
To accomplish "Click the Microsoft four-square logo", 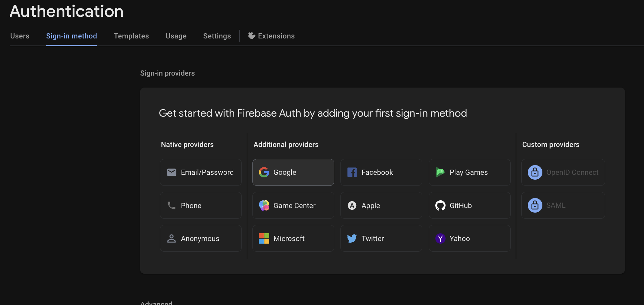I will [x=264, y=238].
